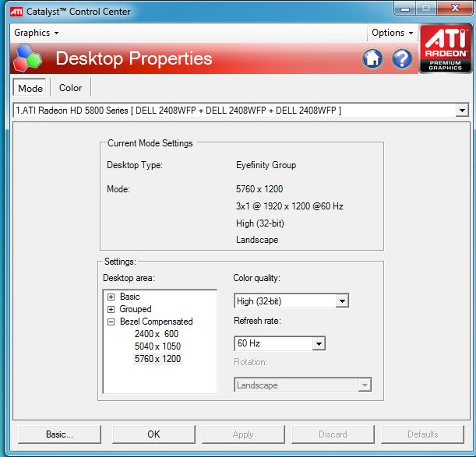
Task: Collapse the Bezel Compensated node
Action: click(111, 322)
